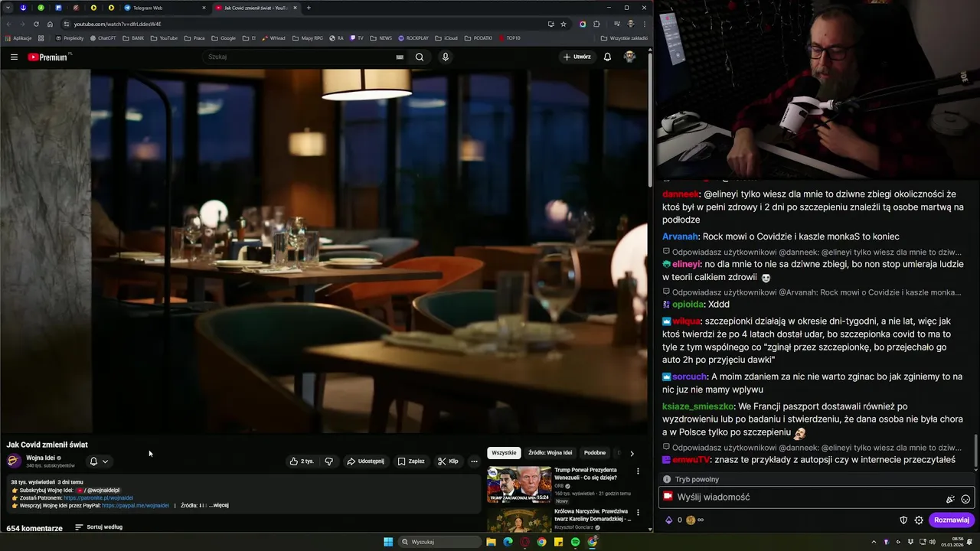Open the YouTube guide hamburger menu
Image resolution: width=980 pixels, height=551 pixels.
click(x=14, y=57)
